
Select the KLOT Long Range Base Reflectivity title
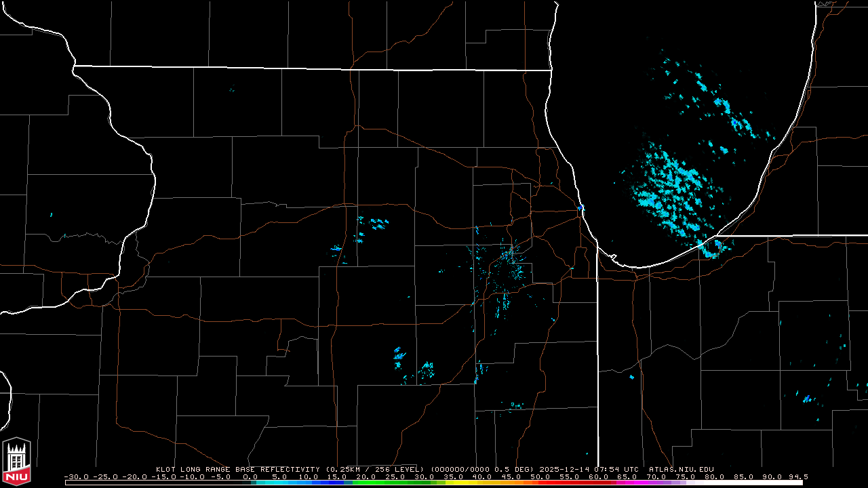239,469
